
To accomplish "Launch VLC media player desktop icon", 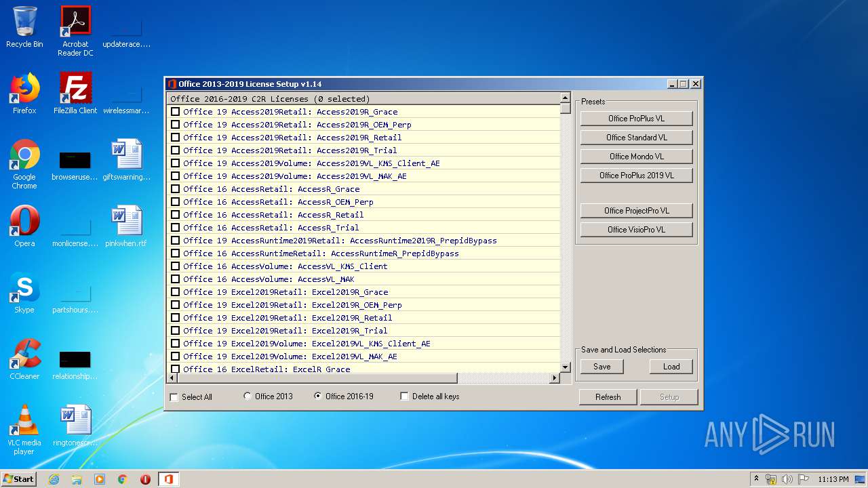I will pos(24,430).
